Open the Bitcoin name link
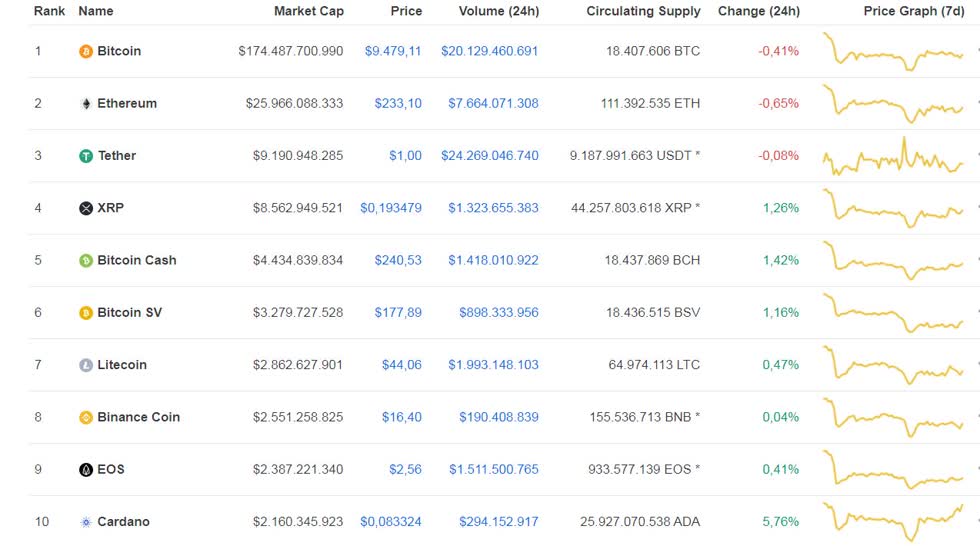The height and width of the screenshot is (546, 980). point(119,51)
